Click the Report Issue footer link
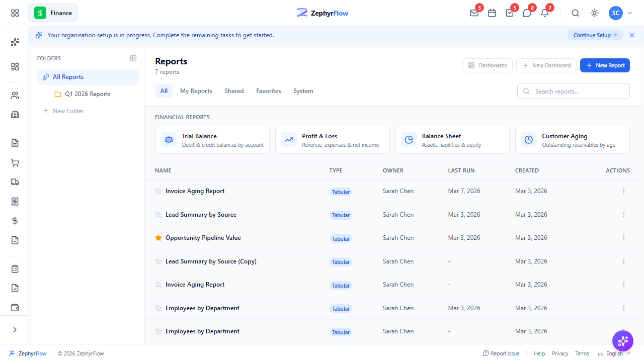The width and height of the screenshot is (644, 362). click(x=501, y=353)
